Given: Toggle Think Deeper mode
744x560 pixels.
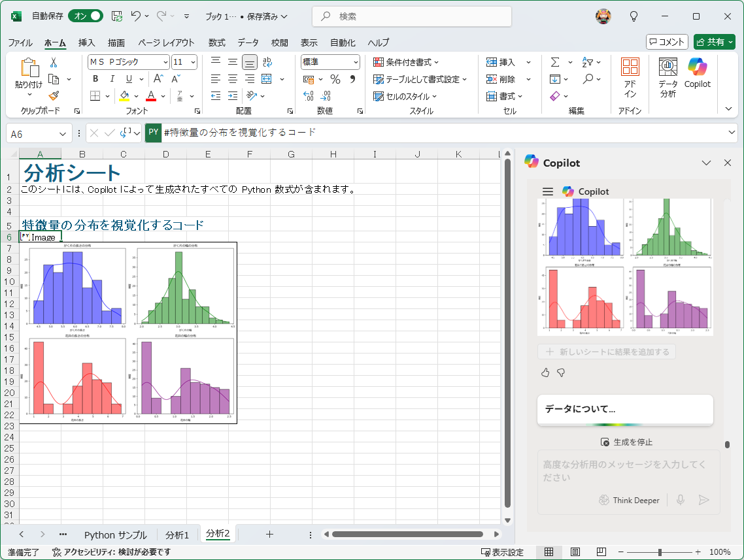Looking at the screenshot, I should (x=629, y=501).
